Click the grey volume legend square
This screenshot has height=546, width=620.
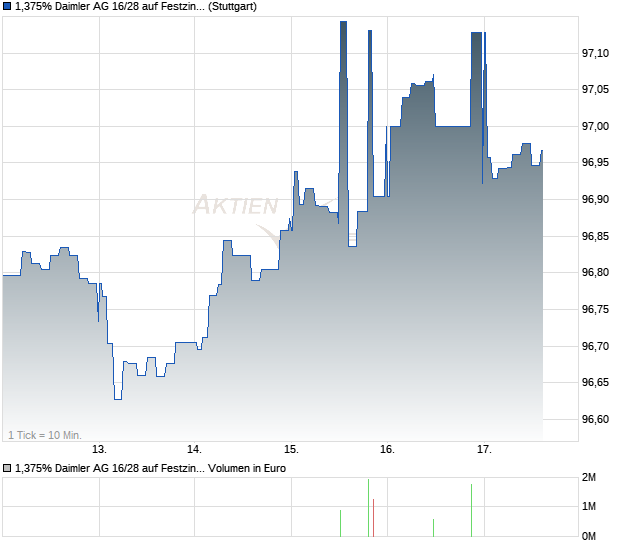coord(7,469)
